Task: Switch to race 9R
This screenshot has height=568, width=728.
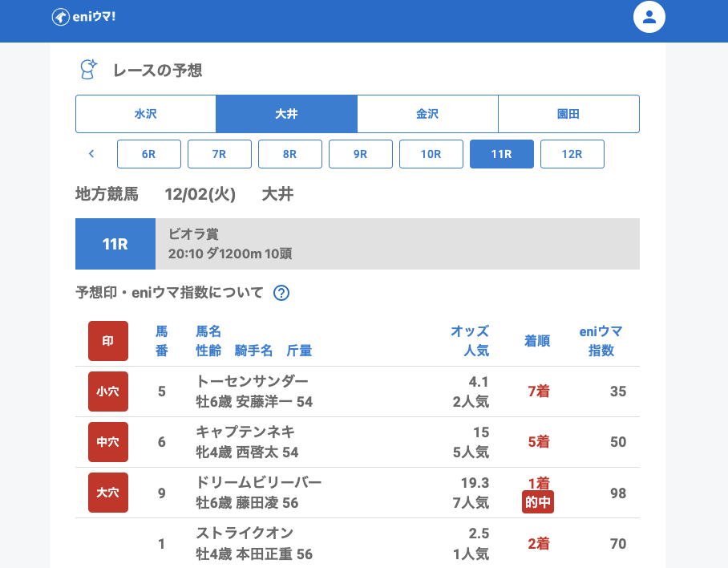Action: coord(361,154)
